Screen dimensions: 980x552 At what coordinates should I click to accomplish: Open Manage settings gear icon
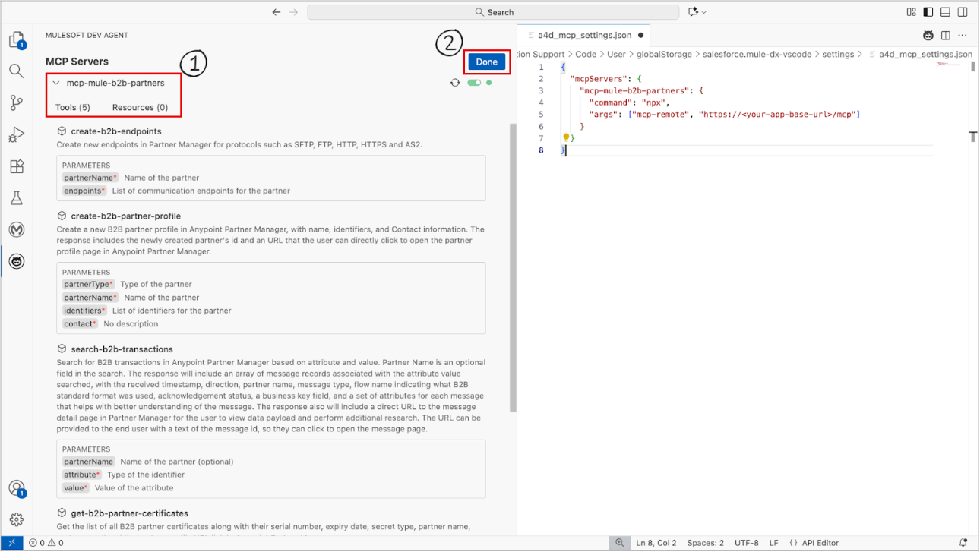click(16, 520)
